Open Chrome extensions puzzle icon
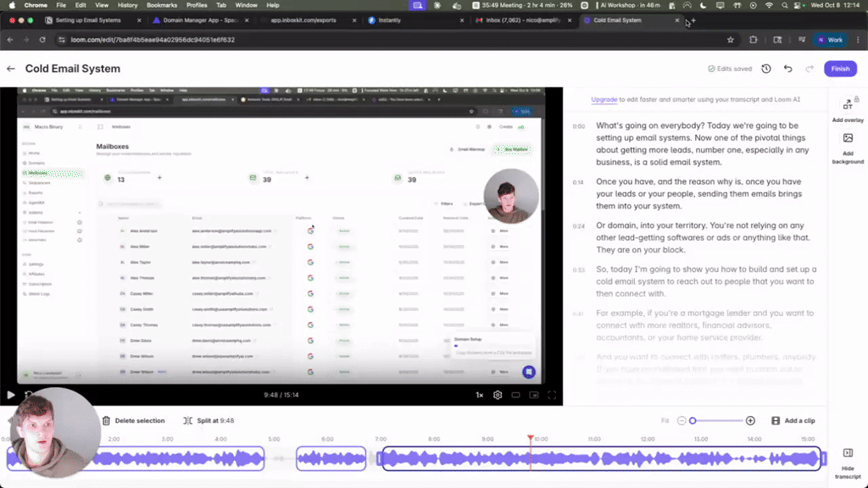The width and height of the screenshot is (868, 488). pos(753,40)
